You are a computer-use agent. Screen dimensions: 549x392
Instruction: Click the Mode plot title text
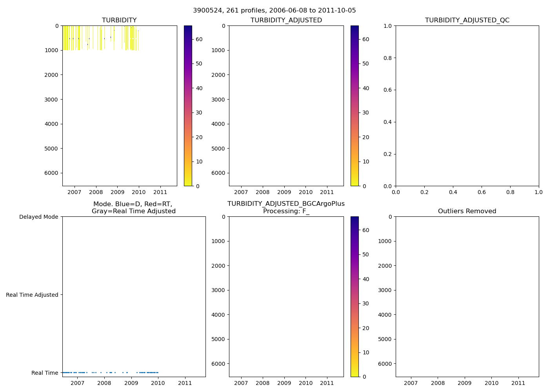coord(133,208)
